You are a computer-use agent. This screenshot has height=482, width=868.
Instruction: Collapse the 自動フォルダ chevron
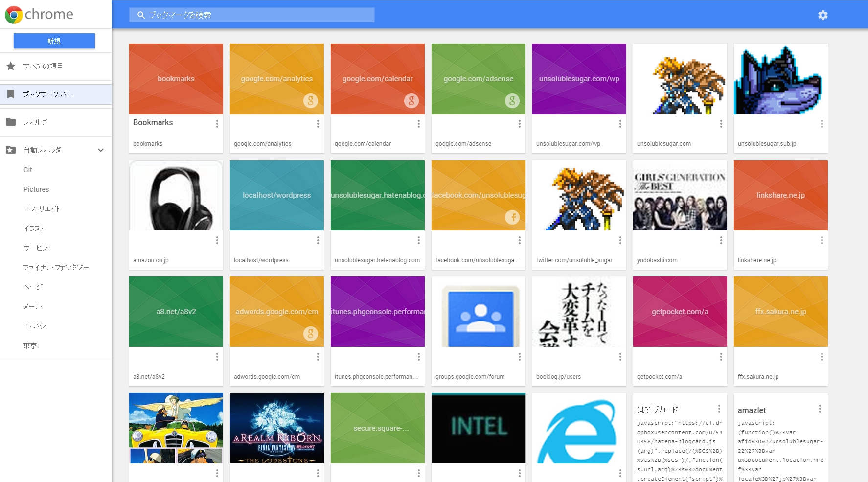pos(101,150)
